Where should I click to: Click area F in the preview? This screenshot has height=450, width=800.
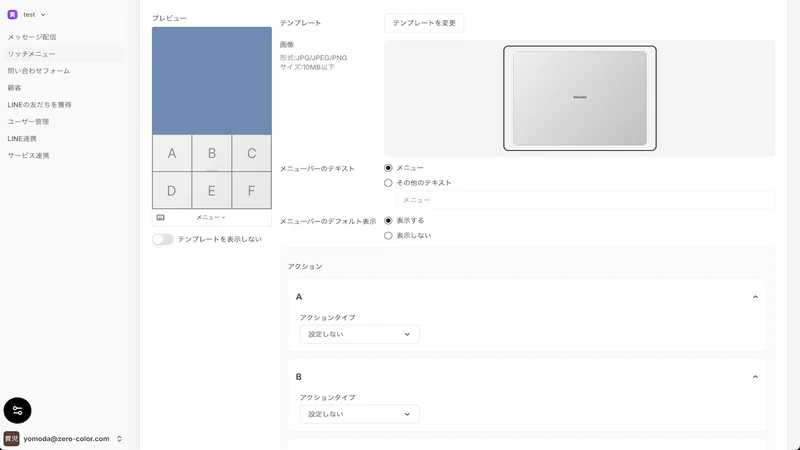[x=252, y=190]
